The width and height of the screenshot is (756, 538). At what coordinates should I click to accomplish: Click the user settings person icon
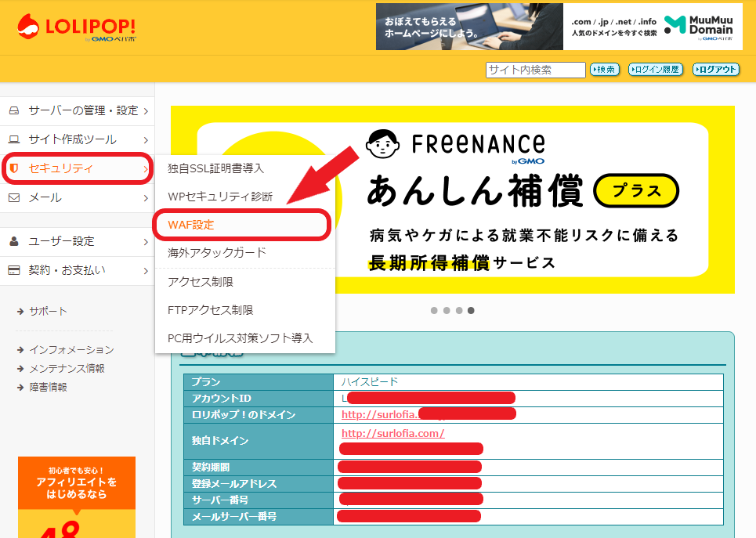pyautogui.click(x=14, y=241)
